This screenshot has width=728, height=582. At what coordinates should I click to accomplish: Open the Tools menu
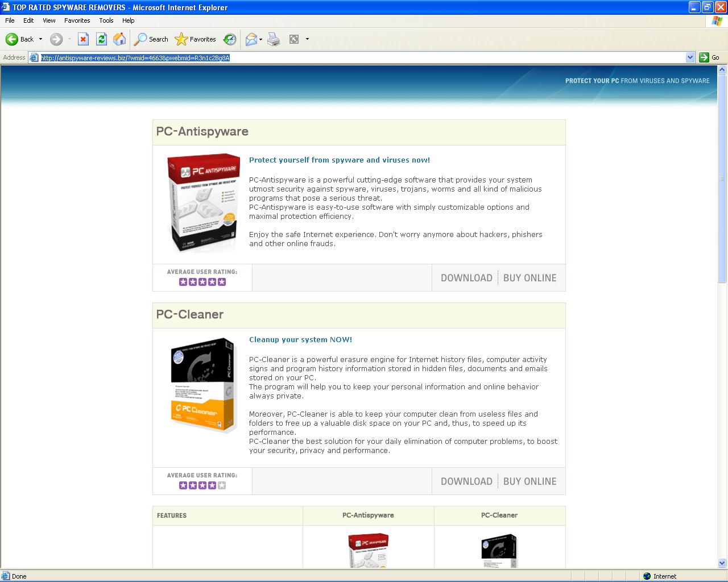click(x=106, y=20)
